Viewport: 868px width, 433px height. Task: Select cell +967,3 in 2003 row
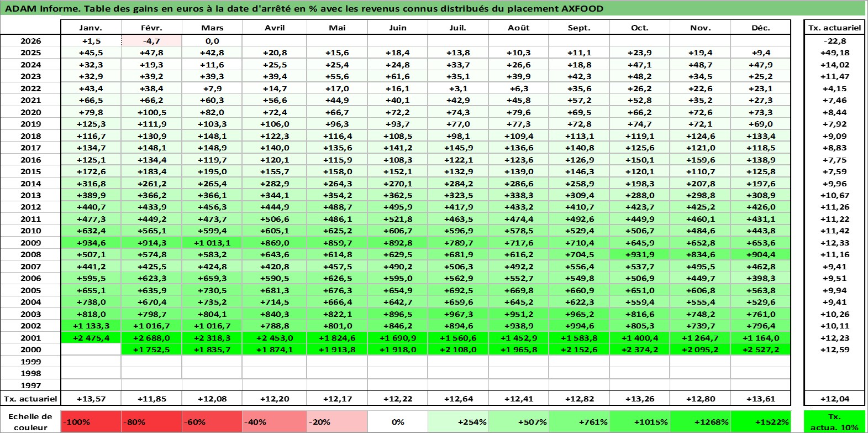click(x=458, y=314)
